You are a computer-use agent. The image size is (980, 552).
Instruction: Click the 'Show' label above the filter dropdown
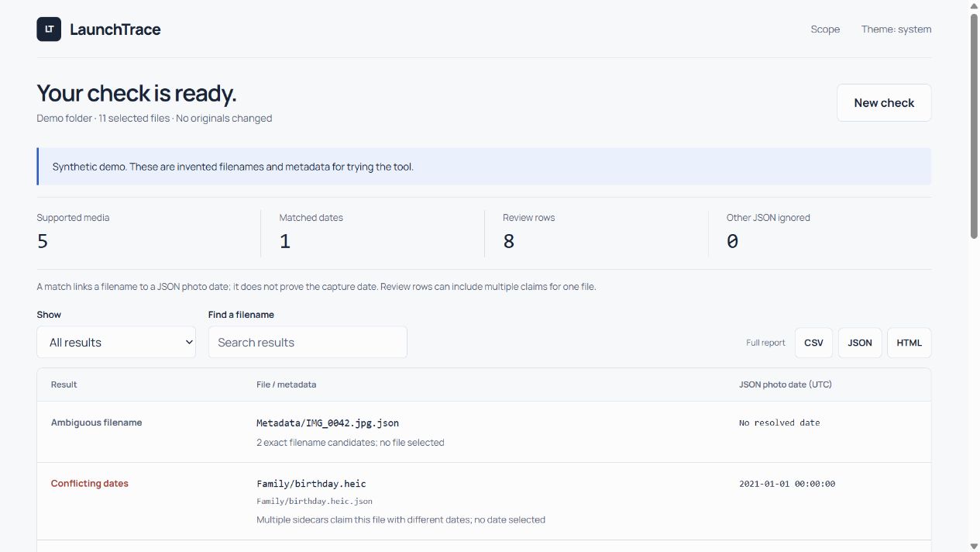point(49,315)
